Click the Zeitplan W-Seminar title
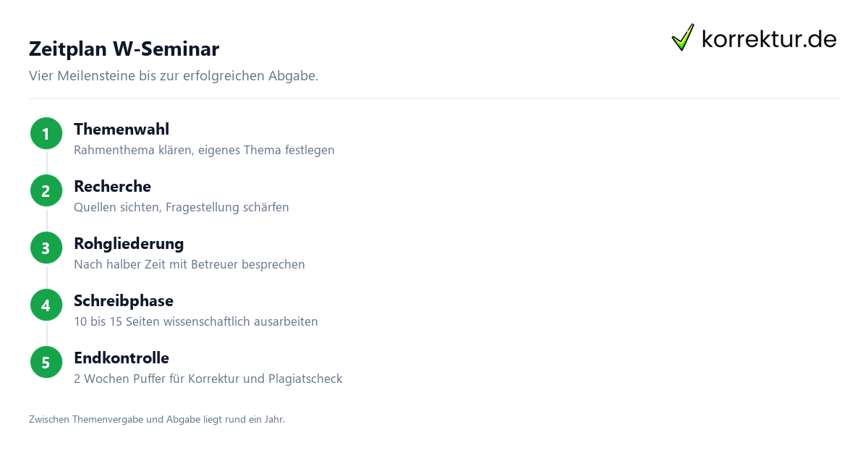 pos(124,49)
